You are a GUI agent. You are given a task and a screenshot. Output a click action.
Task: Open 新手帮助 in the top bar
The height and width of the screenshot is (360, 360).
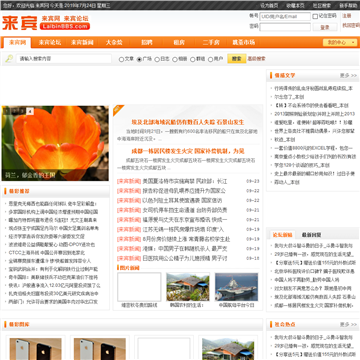point(348,5)
